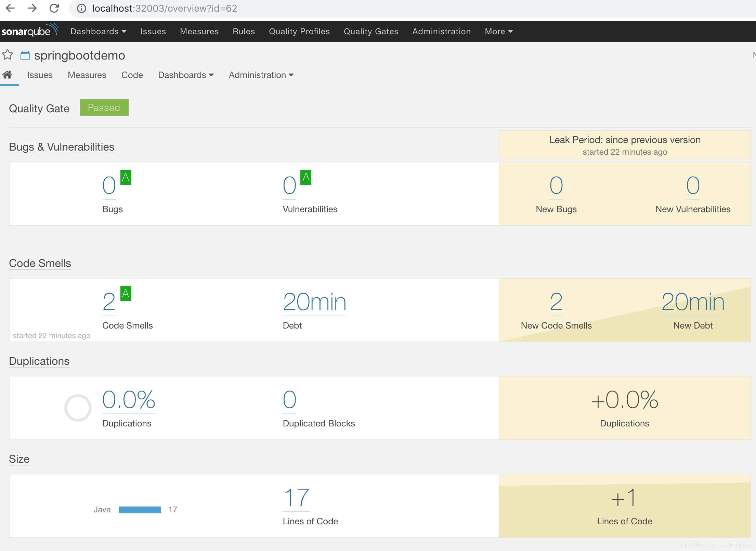Click the site info icon in the address bar
Viewport: 756px width, 551px height.
(81, 8)
